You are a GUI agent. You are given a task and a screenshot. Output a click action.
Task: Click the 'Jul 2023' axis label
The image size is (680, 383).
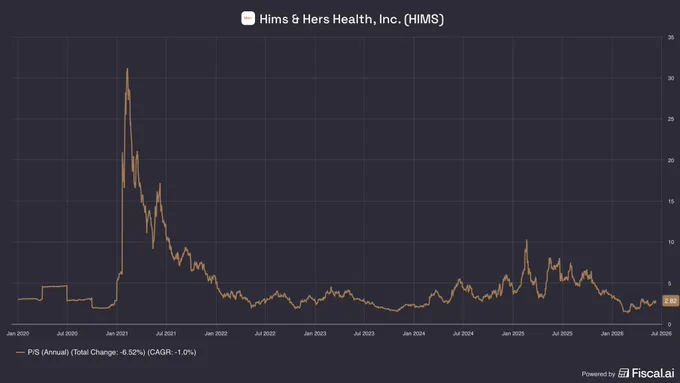tap(364, 334)
